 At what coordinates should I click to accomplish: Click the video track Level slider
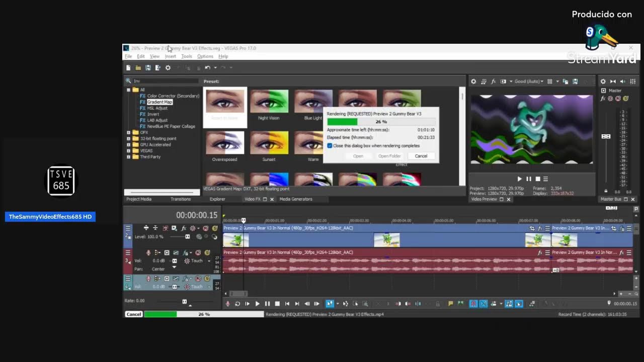(x=188, y=236)
